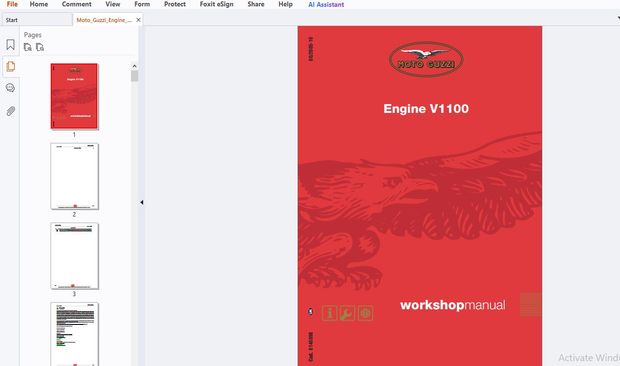Switch to the Home ribbon tab

tap(39, 4)
